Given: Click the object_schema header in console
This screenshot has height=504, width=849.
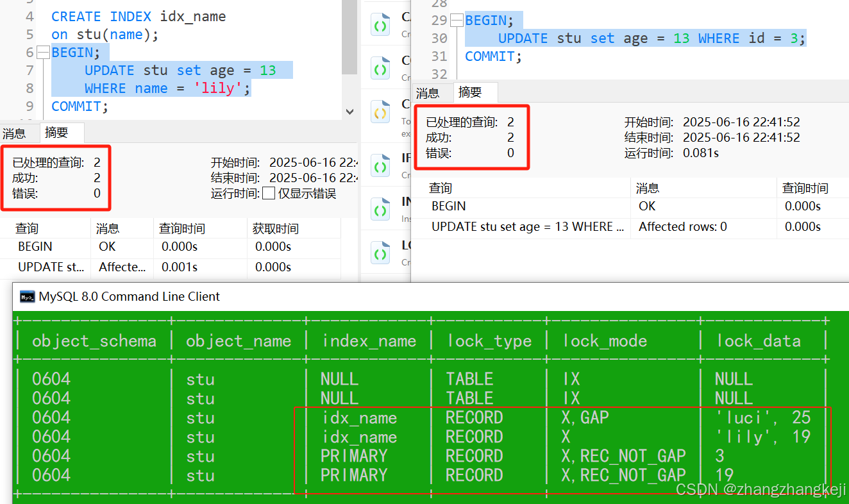Looking at the screenshot, I should click(94, 341).
